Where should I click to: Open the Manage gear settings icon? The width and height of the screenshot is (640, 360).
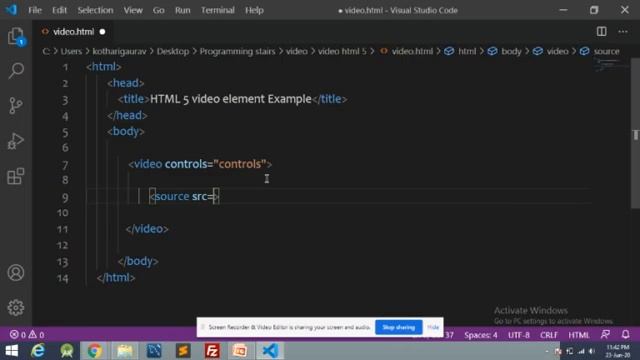click(16, 307)
